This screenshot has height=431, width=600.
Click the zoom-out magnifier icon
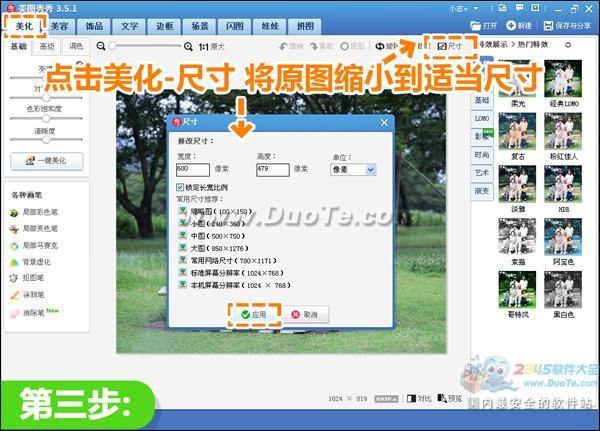click(101, 46)
